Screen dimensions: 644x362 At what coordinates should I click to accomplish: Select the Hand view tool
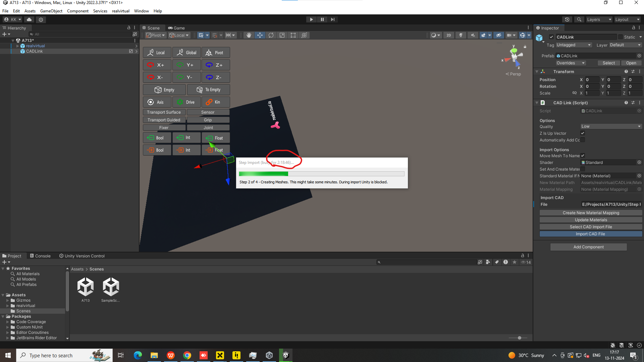click(x=249, y=35)
